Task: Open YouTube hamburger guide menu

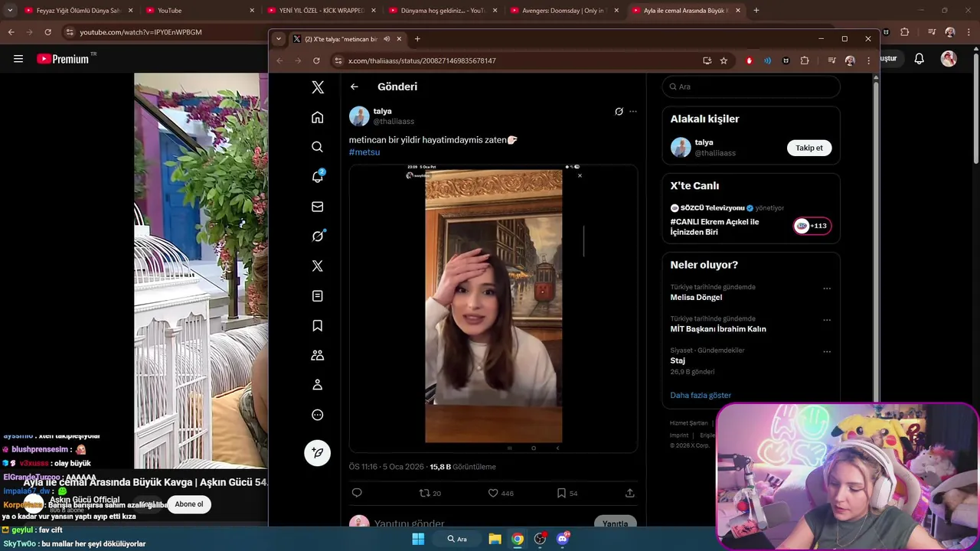Action: pyautogui.click(x=18, y=59)
